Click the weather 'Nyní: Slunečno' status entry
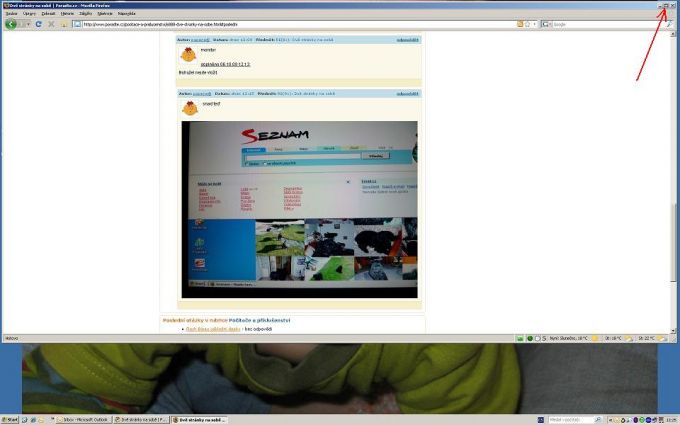The image size is (680, 425). point(569,338)
